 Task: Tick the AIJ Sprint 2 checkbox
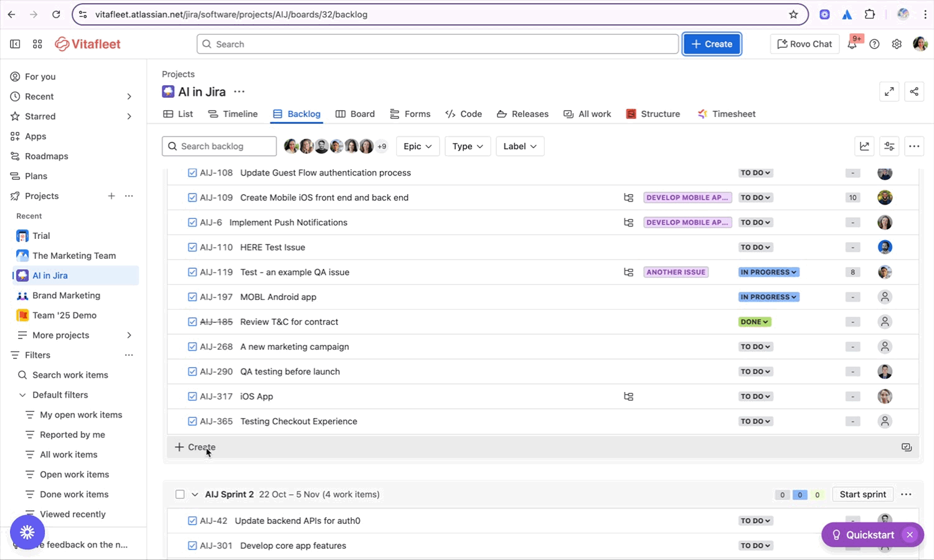point(180,495)
